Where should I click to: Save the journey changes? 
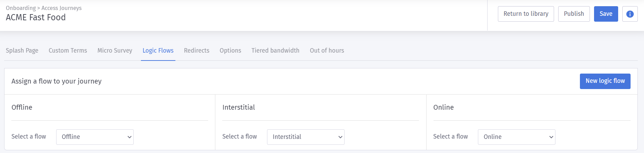pos(606,14)
